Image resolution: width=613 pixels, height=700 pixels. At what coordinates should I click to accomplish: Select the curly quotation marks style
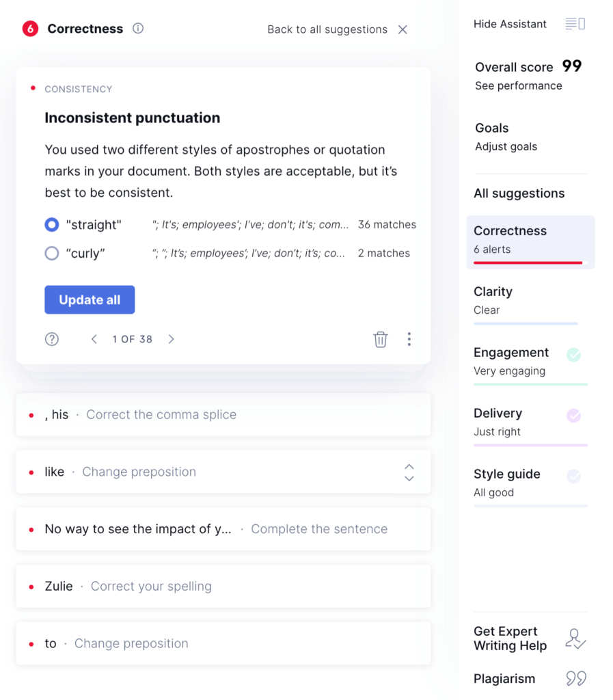(51, 253)
